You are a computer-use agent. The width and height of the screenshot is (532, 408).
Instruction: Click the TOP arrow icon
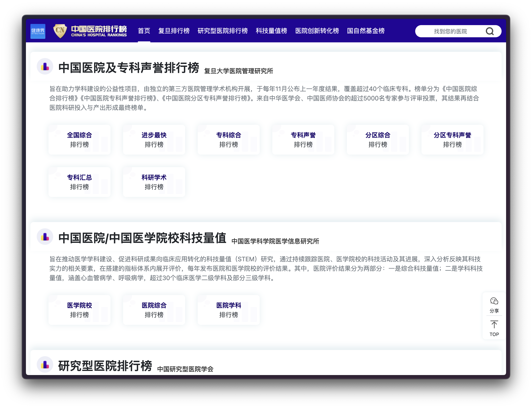tap(494, 325)
